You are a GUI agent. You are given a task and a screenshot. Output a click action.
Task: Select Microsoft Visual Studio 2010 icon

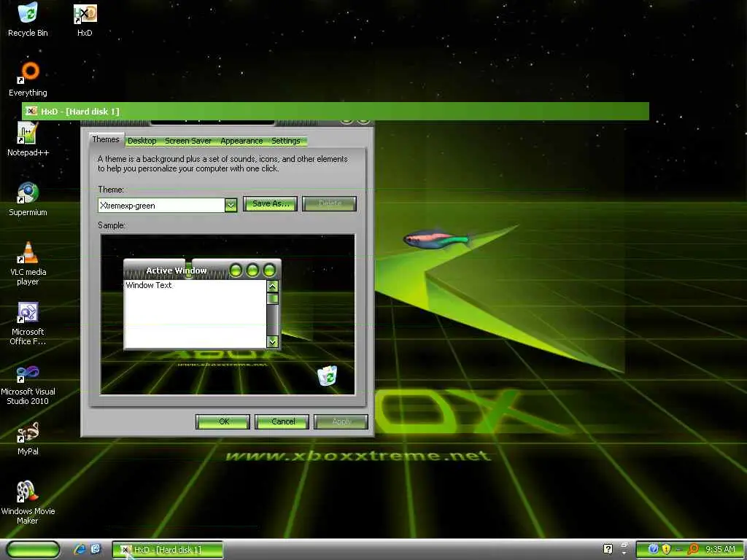[x=28, y=384]
